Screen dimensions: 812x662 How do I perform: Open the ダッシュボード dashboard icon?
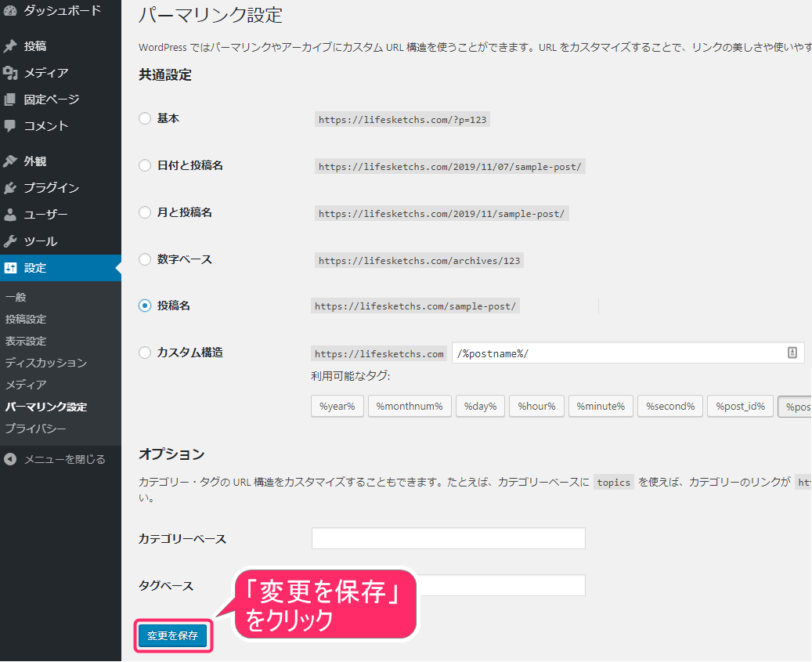pos(10,11)
